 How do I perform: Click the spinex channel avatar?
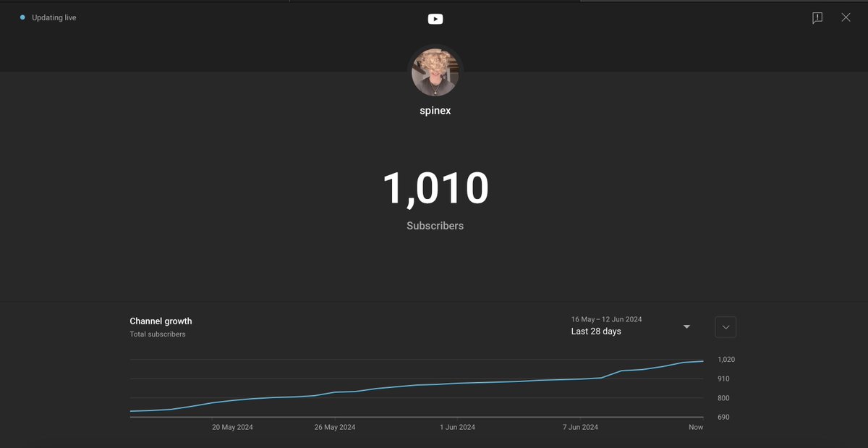coord(435,73)
